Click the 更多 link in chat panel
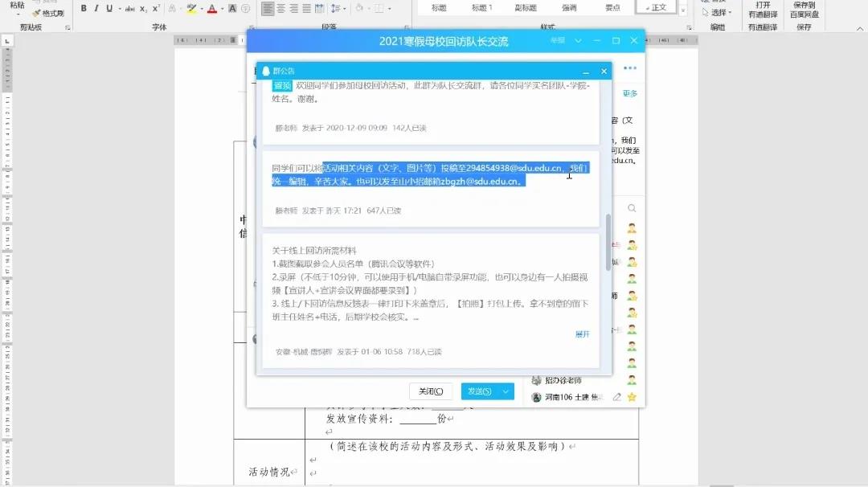Screen dimensions: 868x487 (629, 94)
